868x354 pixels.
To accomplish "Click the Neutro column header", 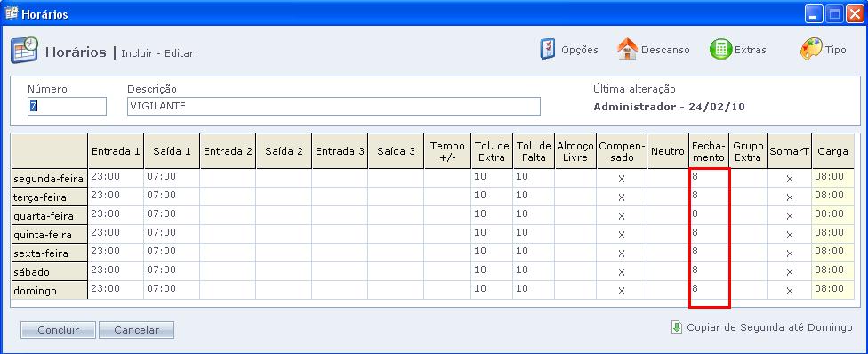I will [x=668, y=150].
